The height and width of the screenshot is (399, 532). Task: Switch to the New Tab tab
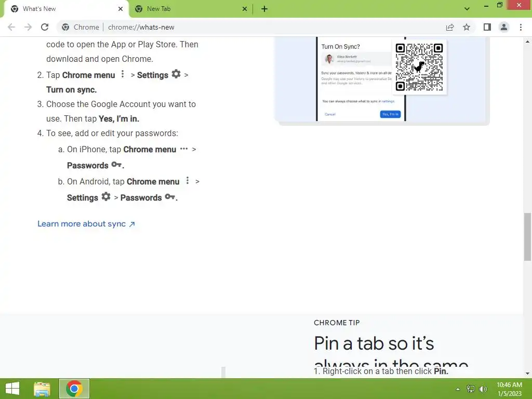(190, 9)
